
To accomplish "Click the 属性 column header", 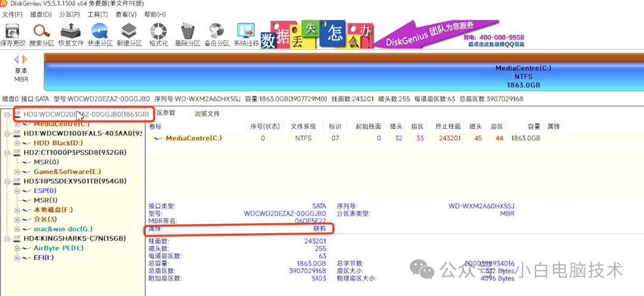I will [553, 127].
